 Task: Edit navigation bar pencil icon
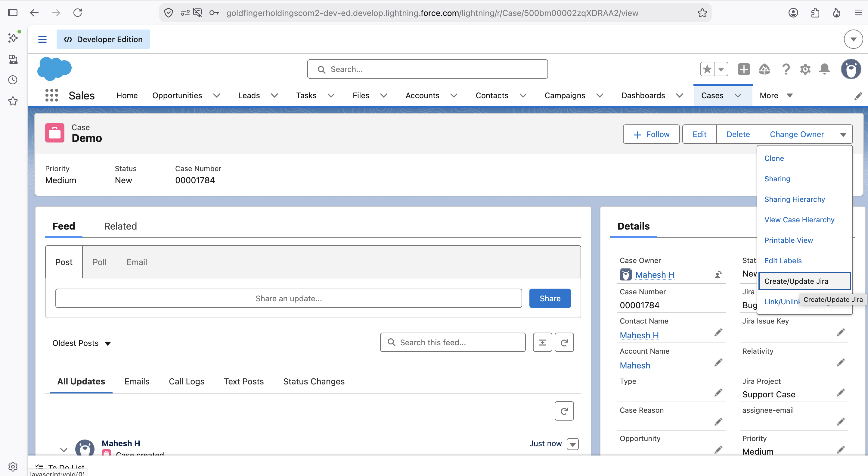click(858, 96)
